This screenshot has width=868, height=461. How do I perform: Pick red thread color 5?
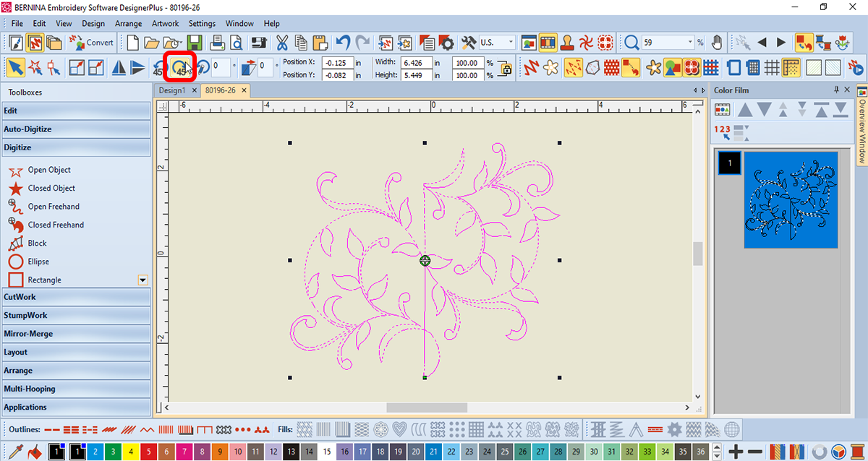coord(148,452)
